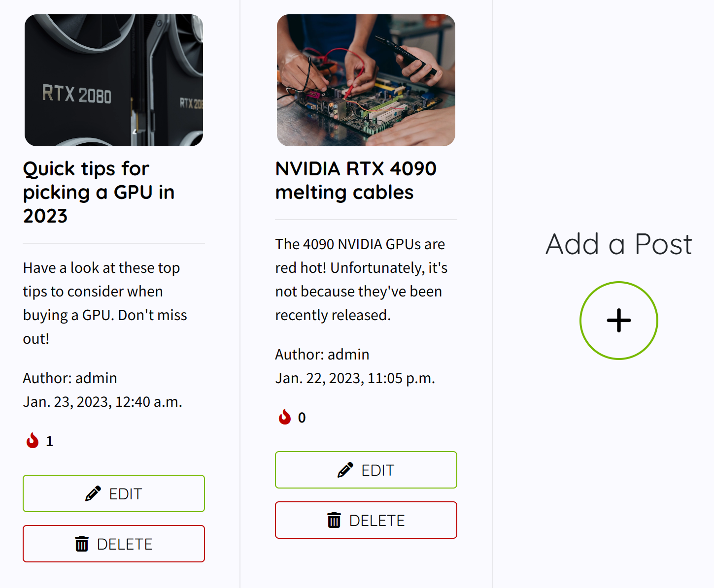The image size is (714, 588).
Task: Click the 'The 4090 NVIDIA GPUs are red hot' excerpt
Action: click(361, 279)
